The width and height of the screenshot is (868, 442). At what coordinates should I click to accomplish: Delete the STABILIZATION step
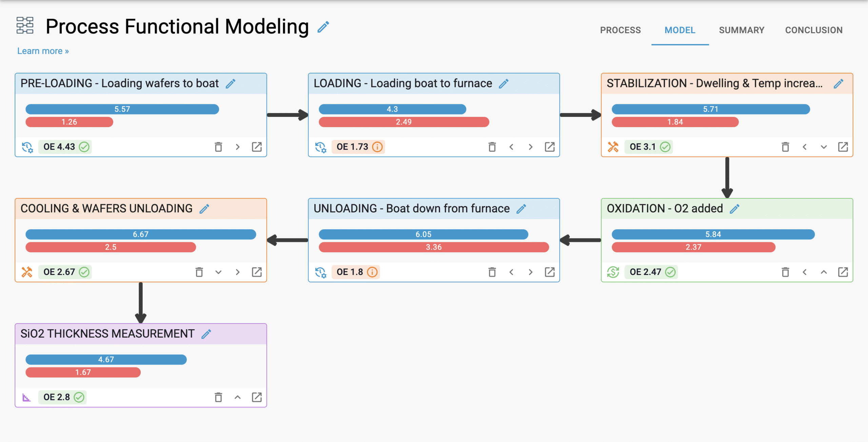[785, 147]
